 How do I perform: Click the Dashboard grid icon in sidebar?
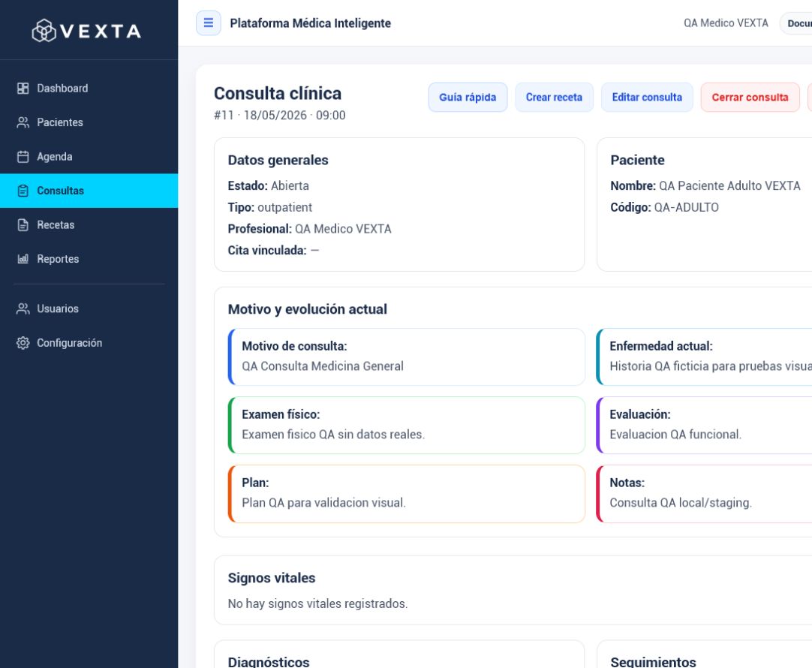(x=23, y=89)
